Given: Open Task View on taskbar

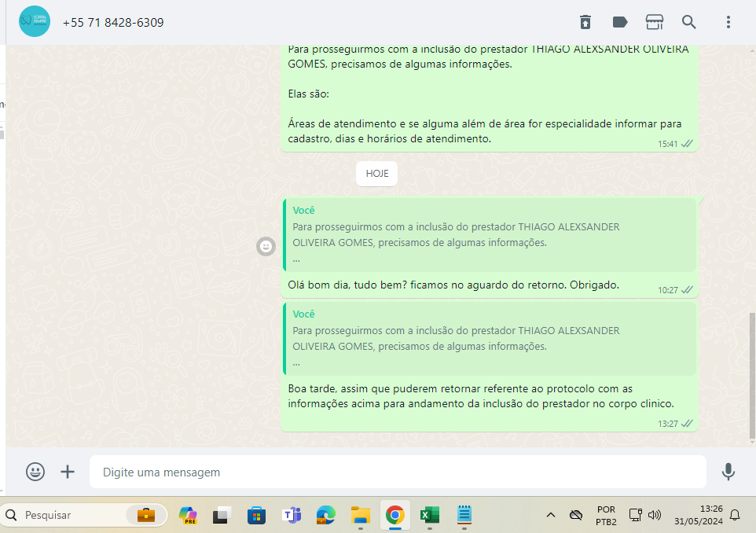Looking at the screenshot, I should pyautogui.click(x=222, y=515).
